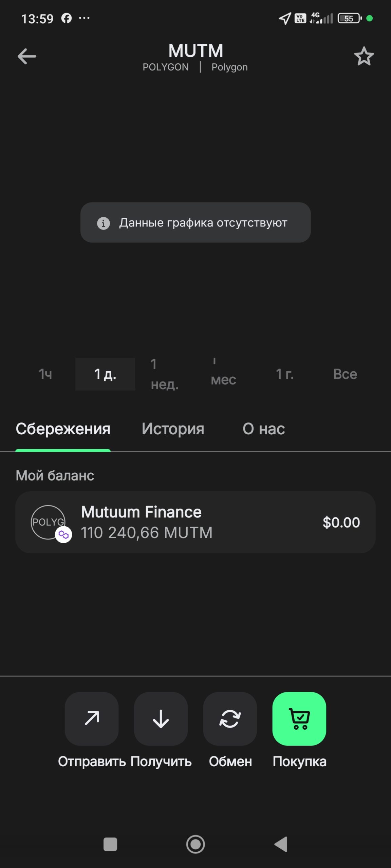Image resolution: width=391 pixels, height=868 pixels.
Task: Tap the green Buy (Покупка) cart icon
Action: (x=299, y=718)
